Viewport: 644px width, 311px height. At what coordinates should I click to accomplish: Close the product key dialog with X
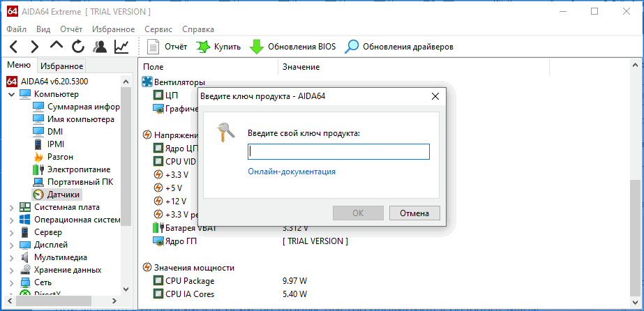[x=435, y=97]
